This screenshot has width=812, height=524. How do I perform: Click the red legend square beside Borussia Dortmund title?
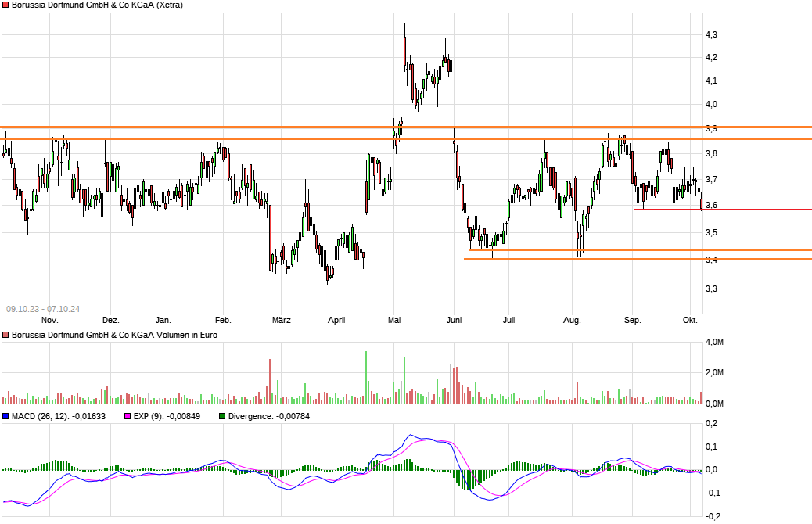click(5, 5)
